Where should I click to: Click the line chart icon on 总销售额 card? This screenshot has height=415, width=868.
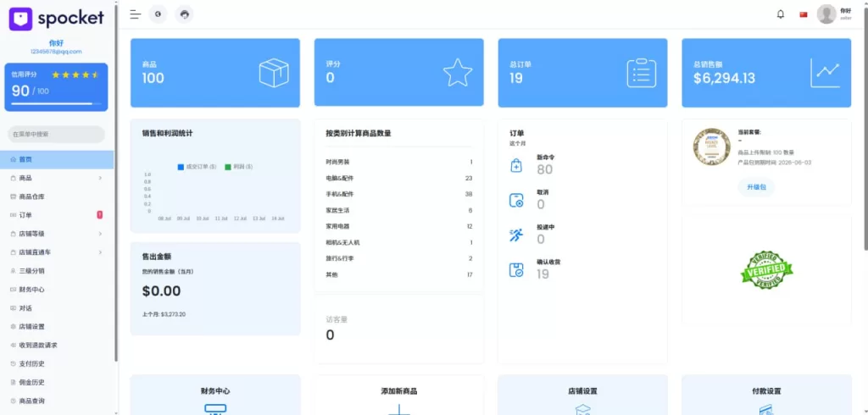point(826,73)
